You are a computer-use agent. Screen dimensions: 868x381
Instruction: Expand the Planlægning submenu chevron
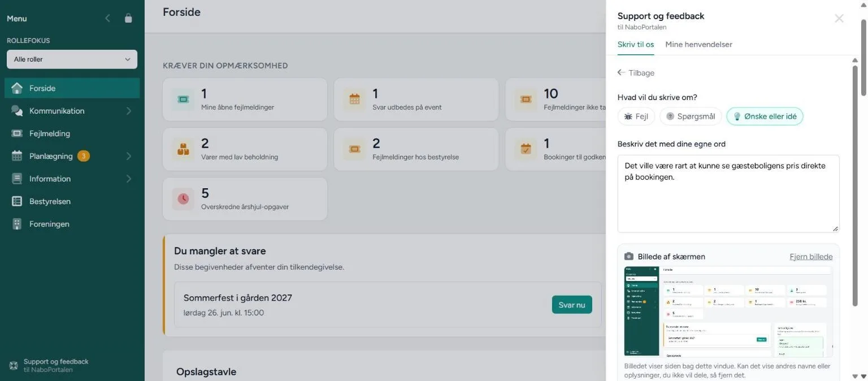pyautogui.click(x=128, y=156)
